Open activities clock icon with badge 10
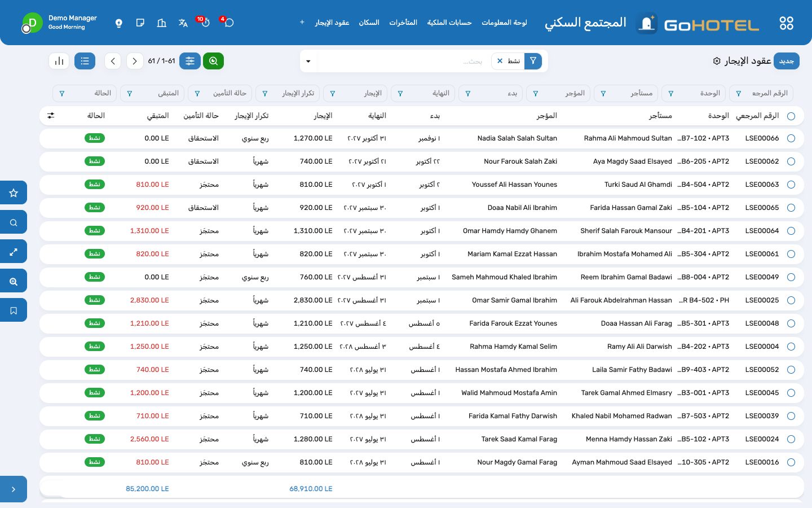This screenshot has width=812, height=508. tap(205, 23)
